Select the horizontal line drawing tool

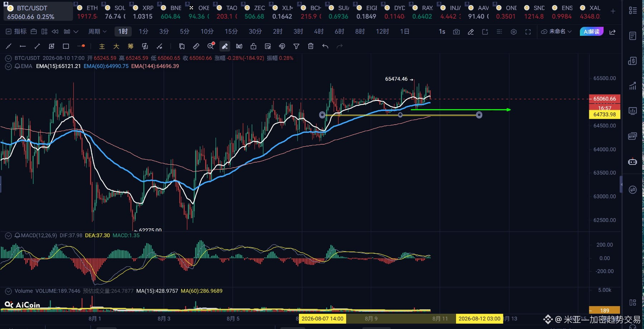point(23,46)
